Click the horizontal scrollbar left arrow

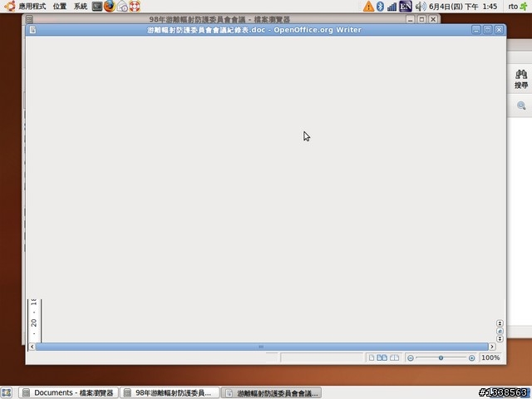click(x=32, y=347)
